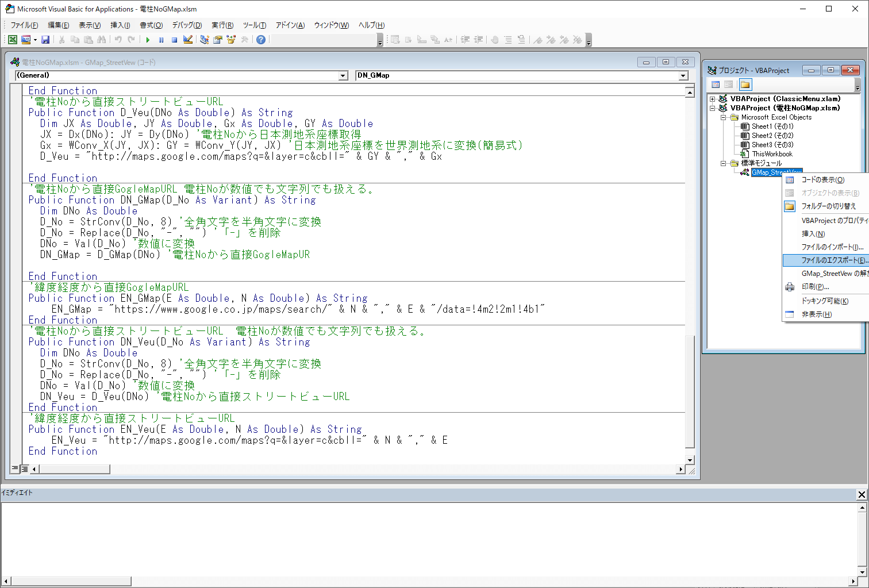Open Project Explorer from the toolbar
The width and height of the screenshot is (869, 588).
point(204,40)
